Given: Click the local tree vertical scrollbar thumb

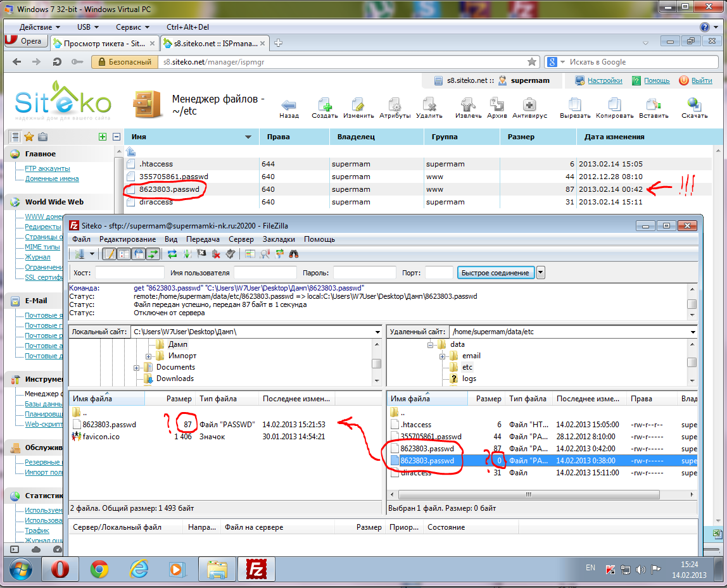Looking at the screenshot, I should 376,363.
